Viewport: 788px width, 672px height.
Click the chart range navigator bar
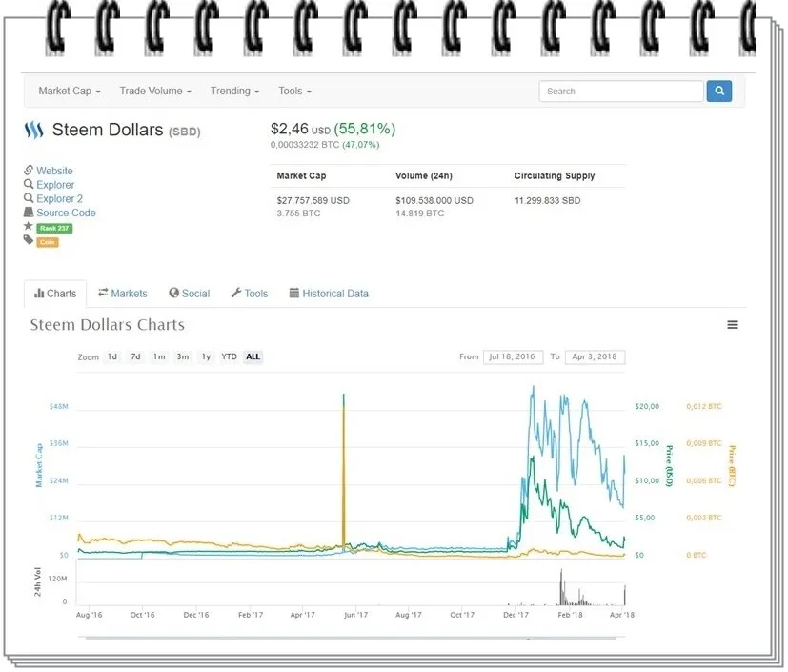(x=351, y=638)
